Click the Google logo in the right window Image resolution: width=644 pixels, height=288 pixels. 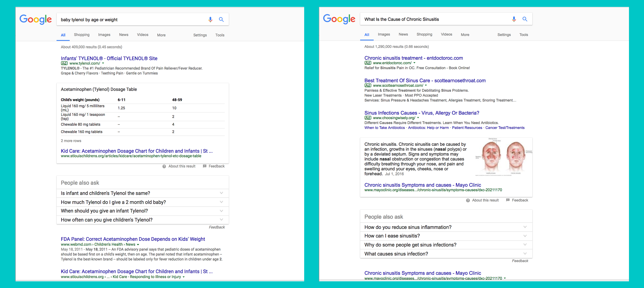[339, 19]
